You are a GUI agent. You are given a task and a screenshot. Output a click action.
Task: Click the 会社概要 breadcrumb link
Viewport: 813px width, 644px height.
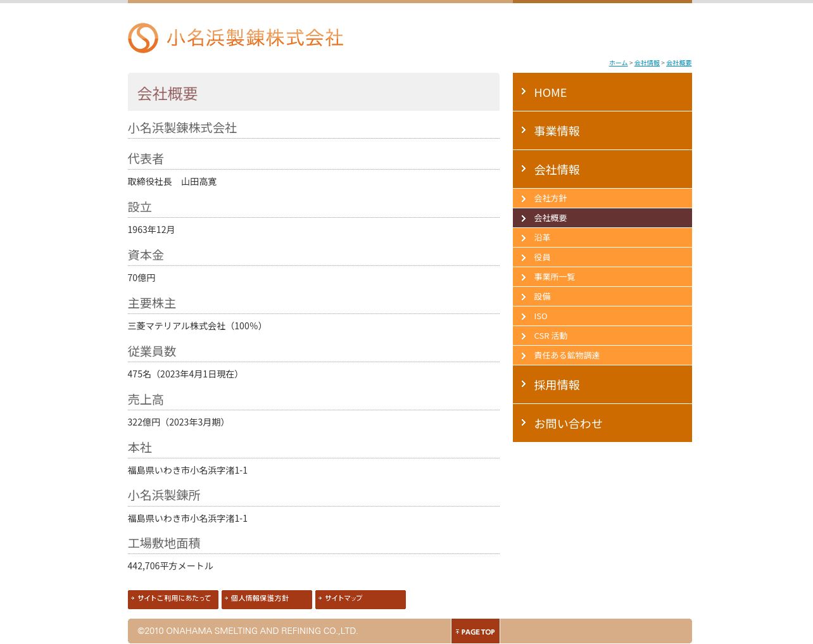(x=679, y=63)
